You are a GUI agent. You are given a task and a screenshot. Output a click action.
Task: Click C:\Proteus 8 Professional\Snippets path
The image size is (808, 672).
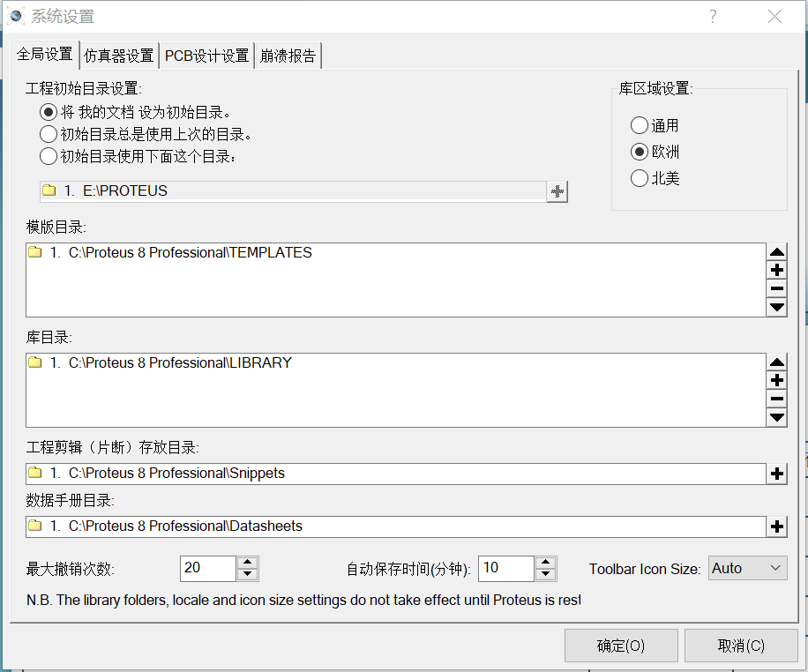tap(396, 474)
